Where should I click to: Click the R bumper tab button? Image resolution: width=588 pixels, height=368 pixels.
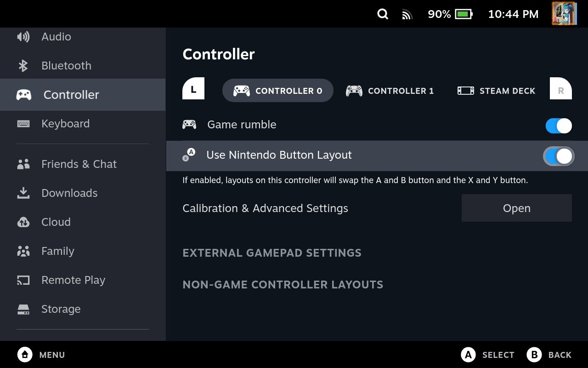[x=561, y=89]
